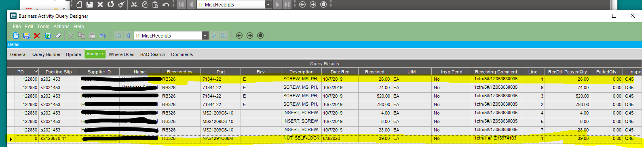Undo changes using the blue undo arrow in BAQ Designer
The height and width of the screenshot is (148, 644).
[103, 35]
